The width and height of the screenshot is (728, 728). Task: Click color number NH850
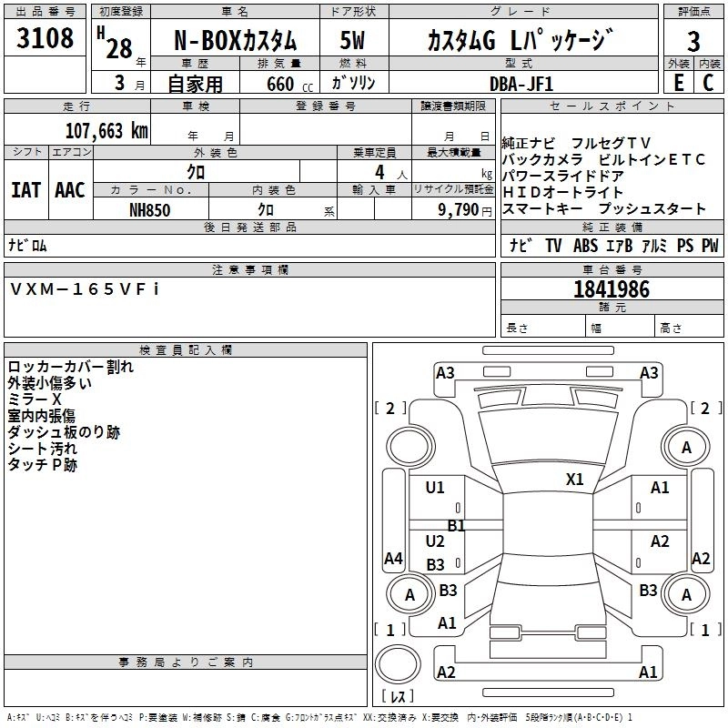(149, 210)
